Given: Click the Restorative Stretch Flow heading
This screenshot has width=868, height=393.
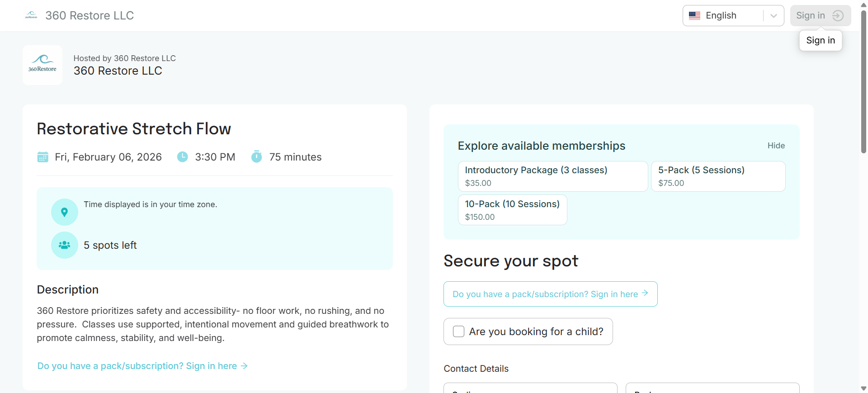Looking at the screenshot, I should pos(134,129).
